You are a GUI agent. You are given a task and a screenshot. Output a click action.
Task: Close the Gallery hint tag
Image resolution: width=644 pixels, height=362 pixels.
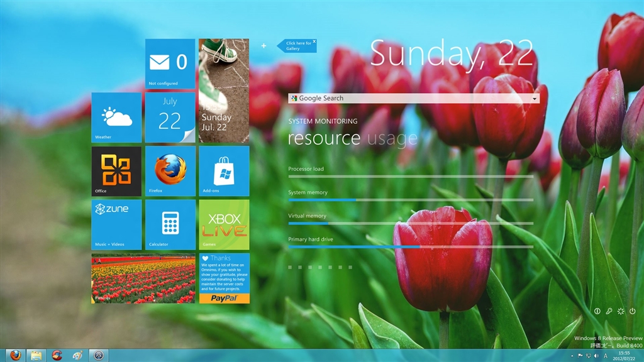pyautogui.click(x=314, y=41)
